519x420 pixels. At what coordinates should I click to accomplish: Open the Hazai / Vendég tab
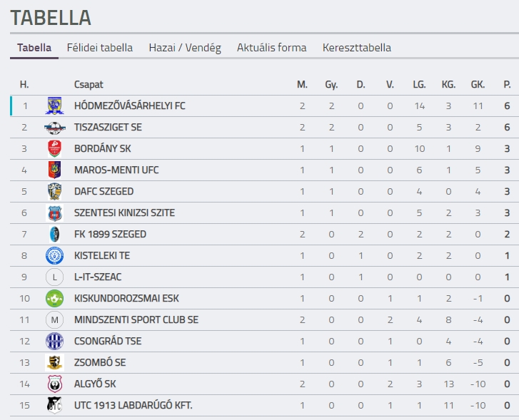click(185, 48)
